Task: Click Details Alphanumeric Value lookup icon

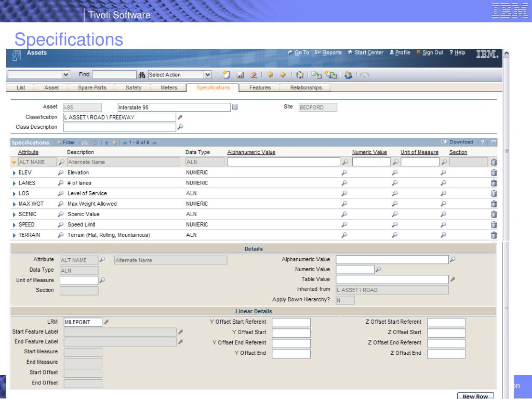Action: pyautogui.click(x=453, y=259)
